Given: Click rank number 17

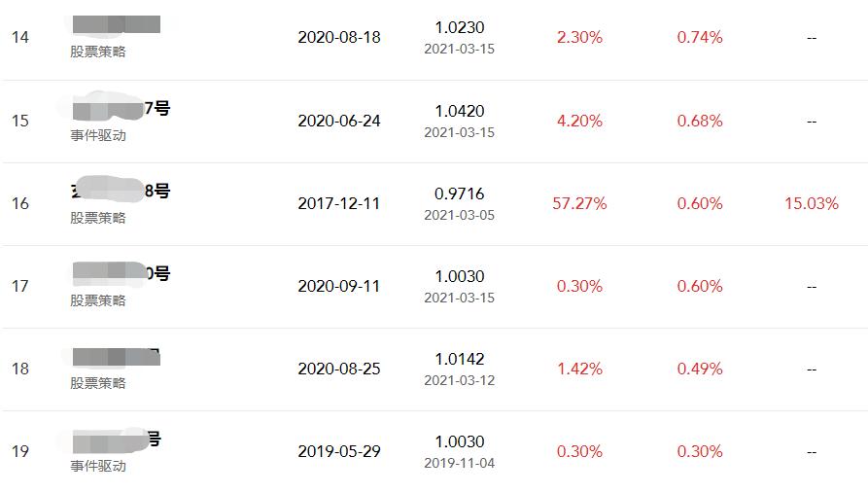Looking at the screenshot, I should (20, 286).
